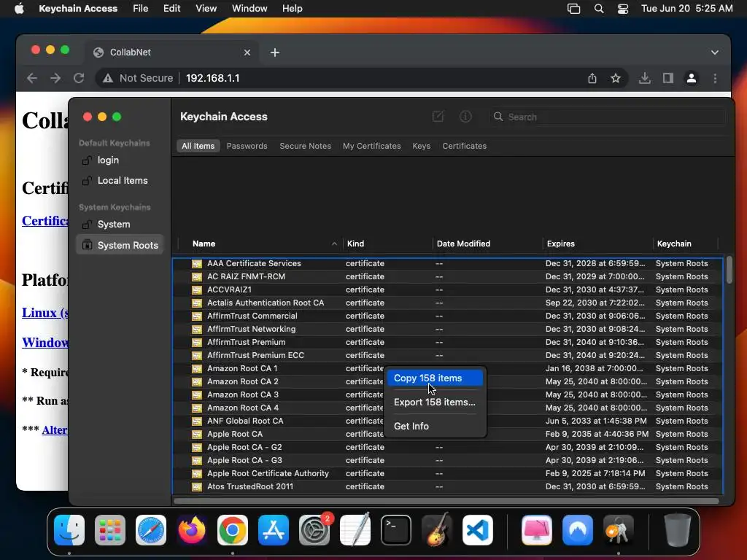
Task: Click the Chrome forward arrow button
Action: [x=55, y=78]
